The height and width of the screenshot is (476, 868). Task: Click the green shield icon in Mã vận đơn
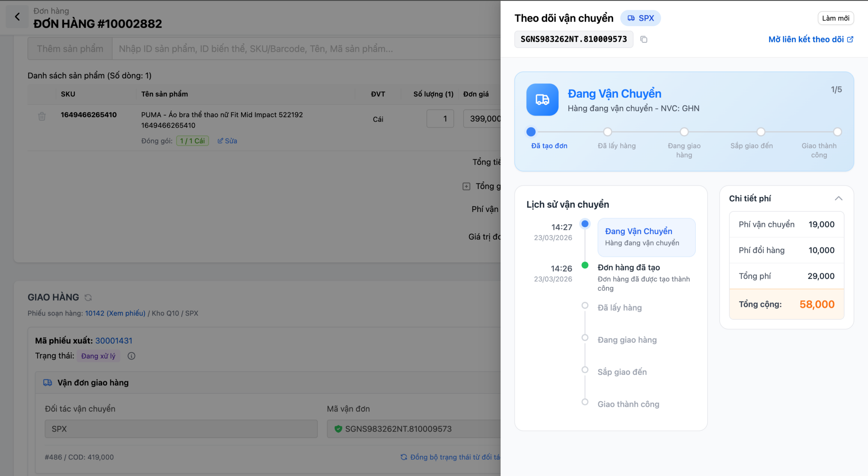tap(338, 429)
